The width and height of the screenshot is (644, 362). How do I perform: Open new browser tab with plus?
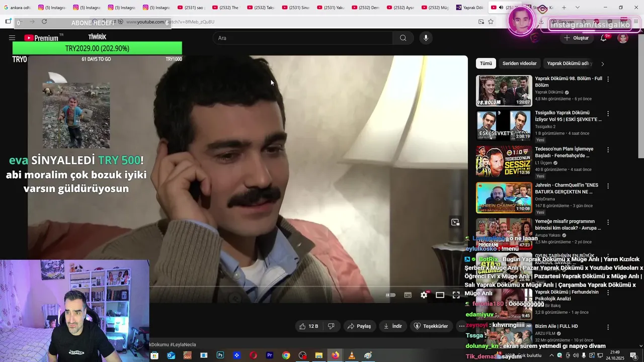(564, 8)
